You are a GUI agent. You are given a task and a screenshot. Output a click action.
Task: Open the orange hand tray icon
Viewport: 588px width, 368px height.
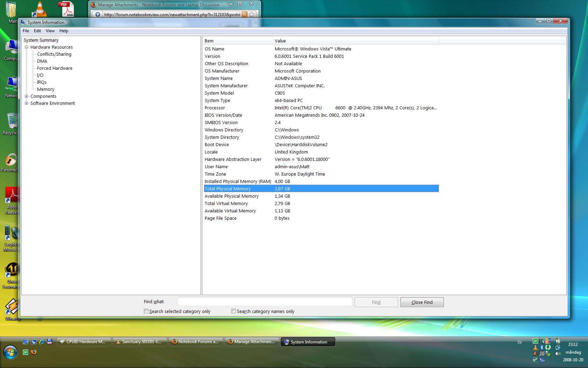click(548, 341)
